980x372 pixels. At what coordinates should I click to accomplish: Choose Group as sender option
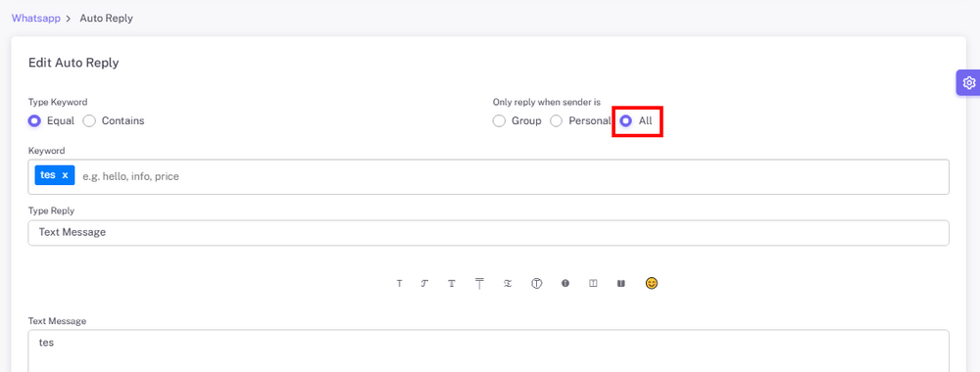click(x=516, y=121)
